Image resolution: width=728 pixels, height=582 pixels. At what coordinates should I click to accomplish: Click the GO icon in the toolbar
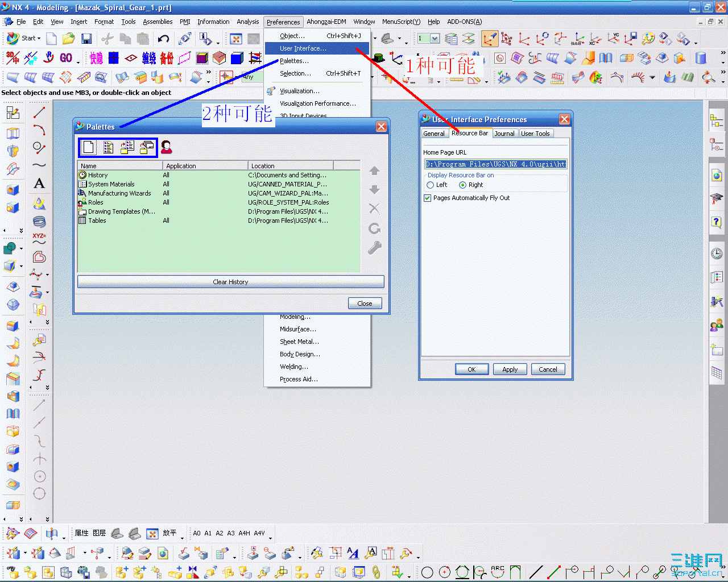[66, 58]
